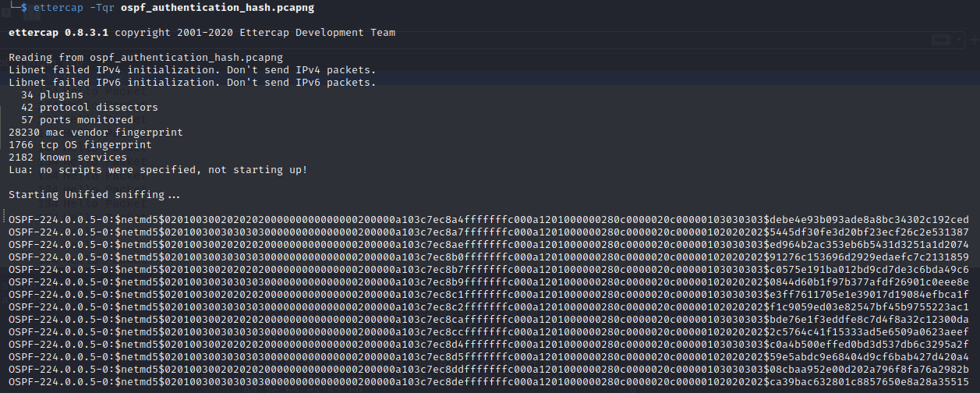Click the Lua no scripts specified message
Image resolution: width=980 pixels, height=393 pixels.
(157, 170)
